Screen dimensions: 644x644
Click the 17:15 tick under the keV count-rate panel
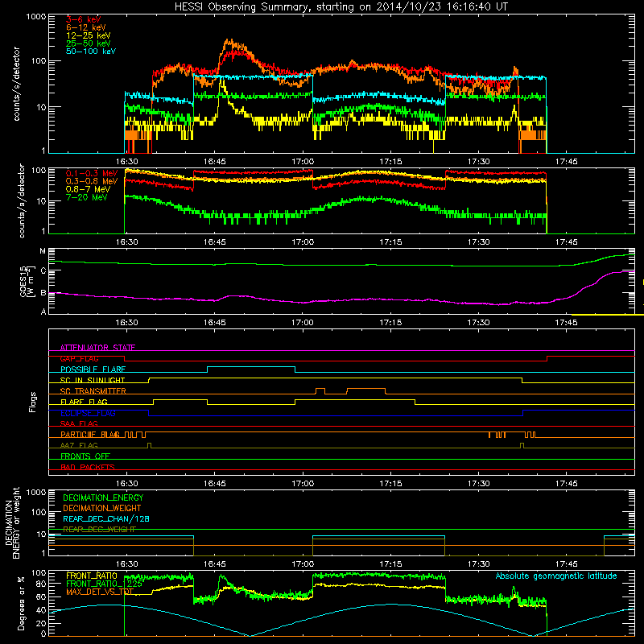click(x=390, y=162)
